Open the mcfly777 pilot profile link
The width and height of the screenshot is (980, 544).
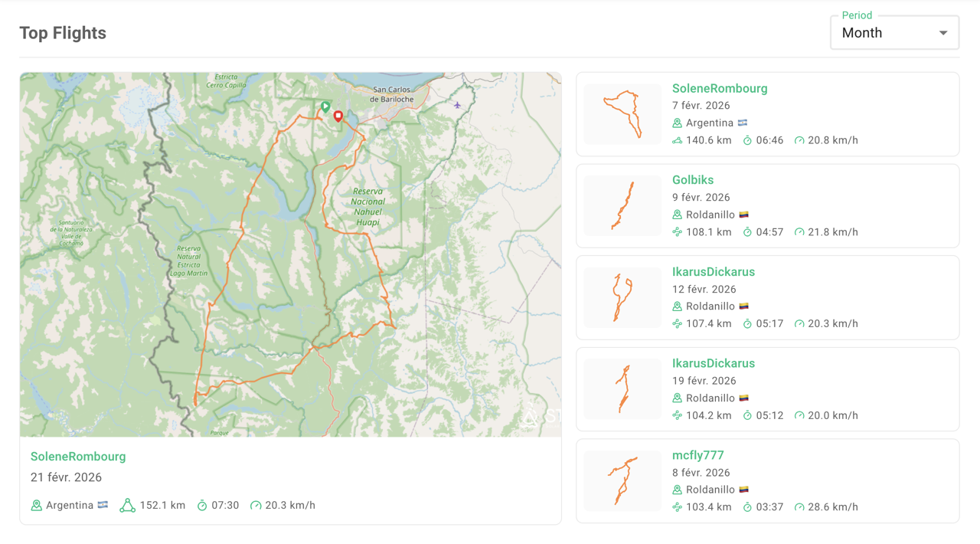pos(698,455)
